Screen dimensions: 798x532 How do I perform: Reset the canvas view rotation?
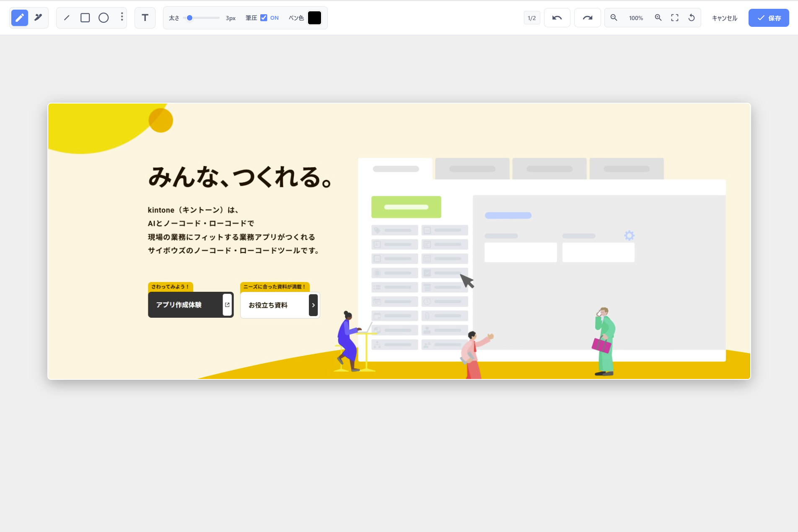692,18
